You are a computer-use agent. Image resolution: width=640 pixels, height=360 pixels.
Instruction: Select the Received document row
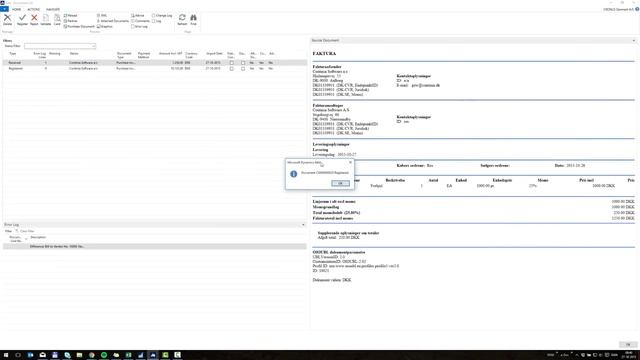point(155,63)
